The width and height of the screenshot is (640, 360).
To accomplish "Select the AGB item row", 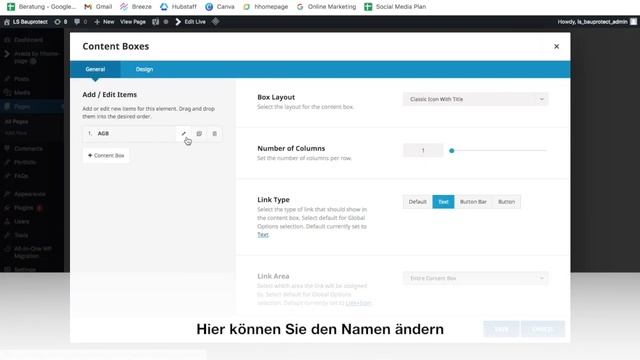I will pos(153,133).
